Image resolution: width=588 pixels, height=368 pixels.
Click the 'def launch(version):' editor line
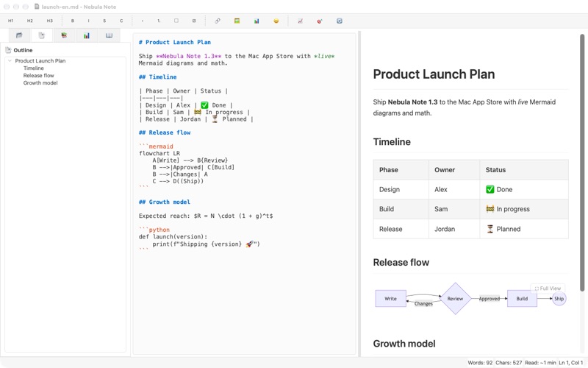(x=173, y=237)
